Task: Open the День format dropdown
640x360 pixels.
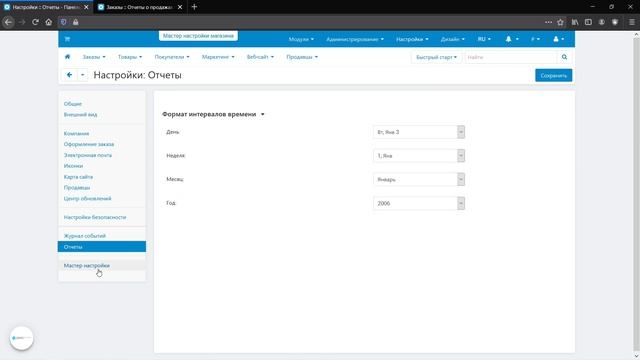Action: 419,132
